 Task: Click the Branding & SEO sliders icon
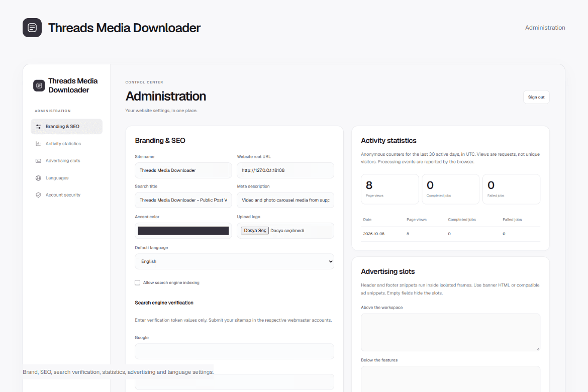[x=38, y=127]
